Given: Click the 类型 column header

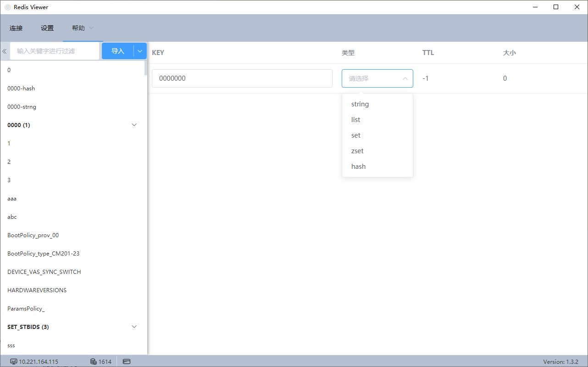Looking at the screenshot, I should [x=348, y=53].
